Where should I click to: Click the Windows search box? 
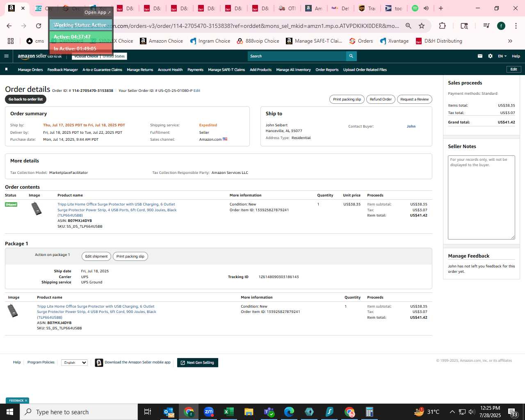(79, 412)
